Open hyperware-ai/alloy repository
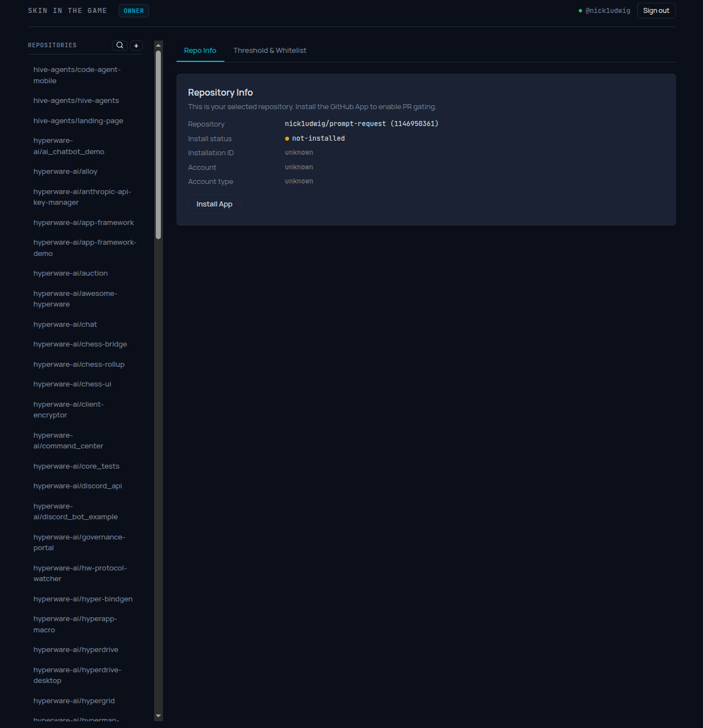The height and width of the screenshot is (728, 703). click(x=65, y=172)
